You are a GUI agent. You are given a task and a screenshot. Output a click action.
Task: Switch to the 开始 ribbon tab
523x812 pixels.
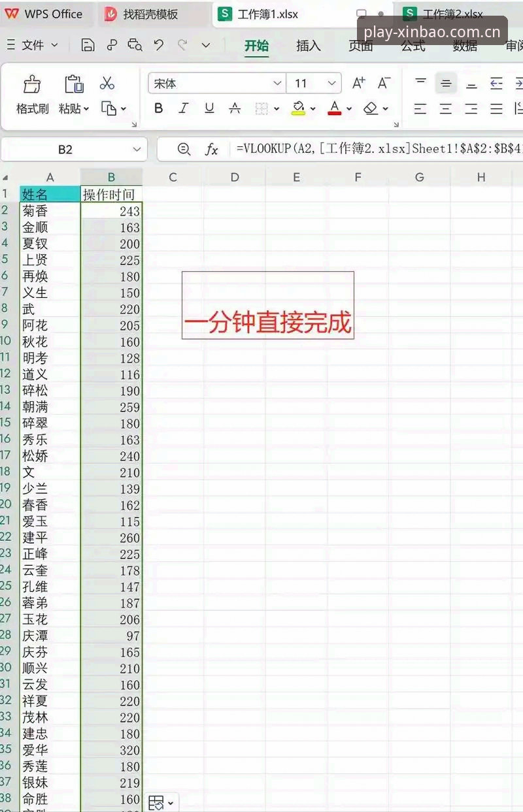256,46
